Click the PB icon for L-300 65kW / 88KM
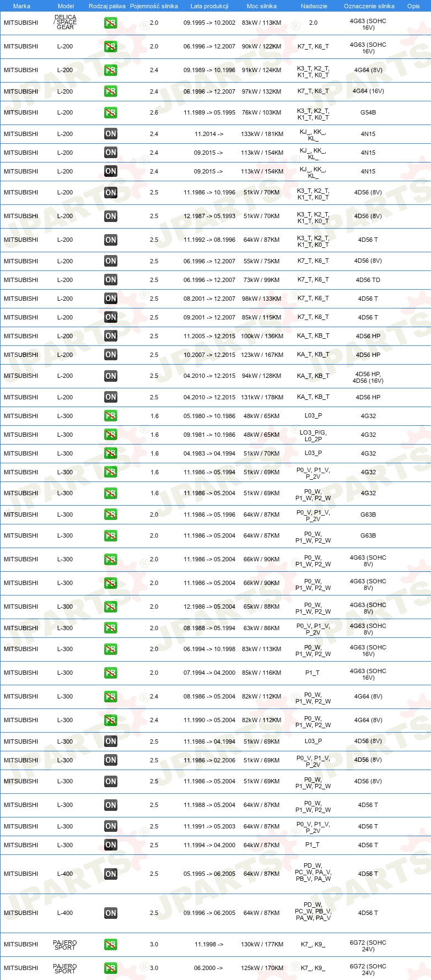This screenshot has width=431, height=980. [x=111, y=607]
